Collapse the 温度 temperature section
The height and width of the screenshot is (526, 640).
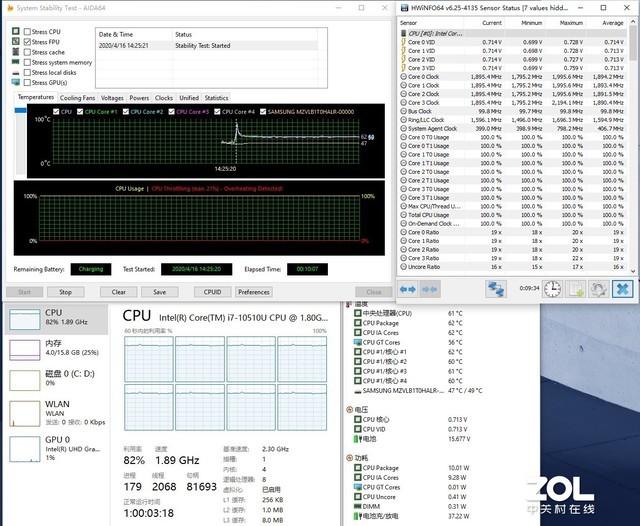[349, 304]
